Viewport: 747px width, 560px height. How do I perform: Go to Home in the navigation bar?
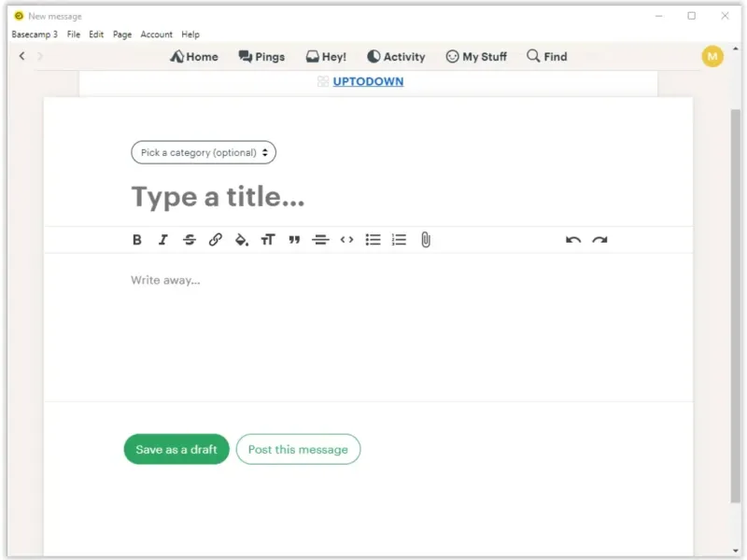(x=194, y=57)
